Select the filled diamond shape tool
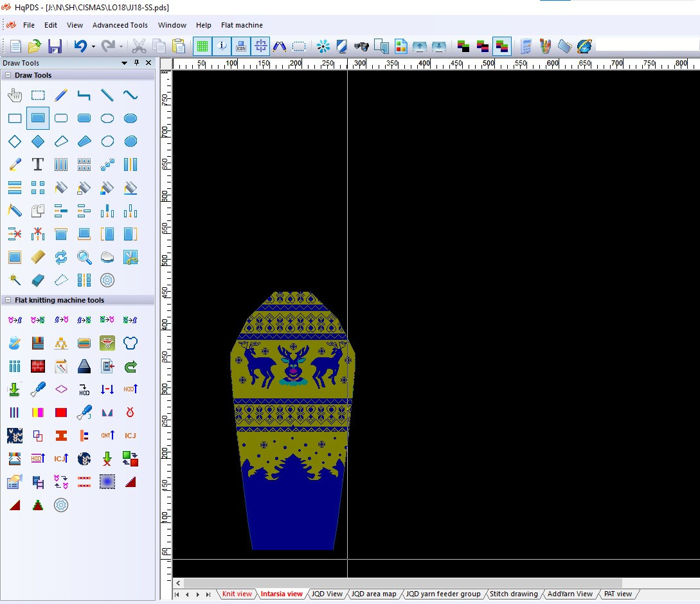Viewport: 700px width, 604px height. (x=38, y=141)
